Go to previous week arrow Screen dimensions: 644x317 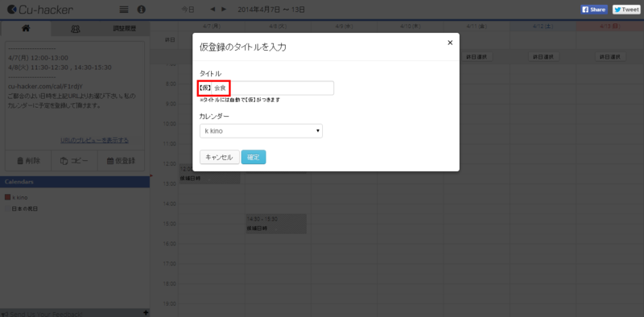[213, 9]
